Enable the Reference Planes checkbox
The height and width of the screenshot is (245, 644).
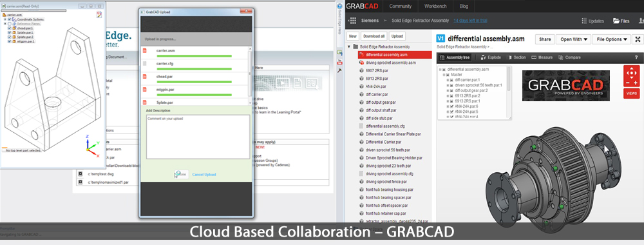tap(10, 24)
